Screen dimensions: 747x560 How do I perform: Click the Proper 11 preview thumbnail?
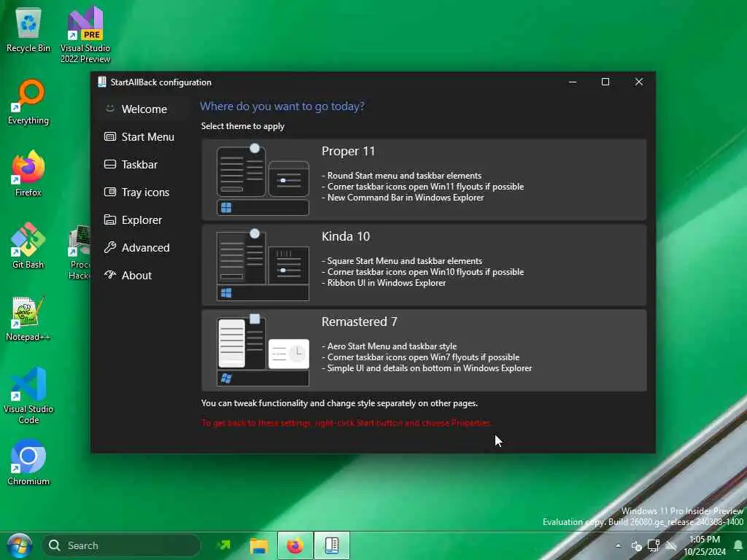263,179
